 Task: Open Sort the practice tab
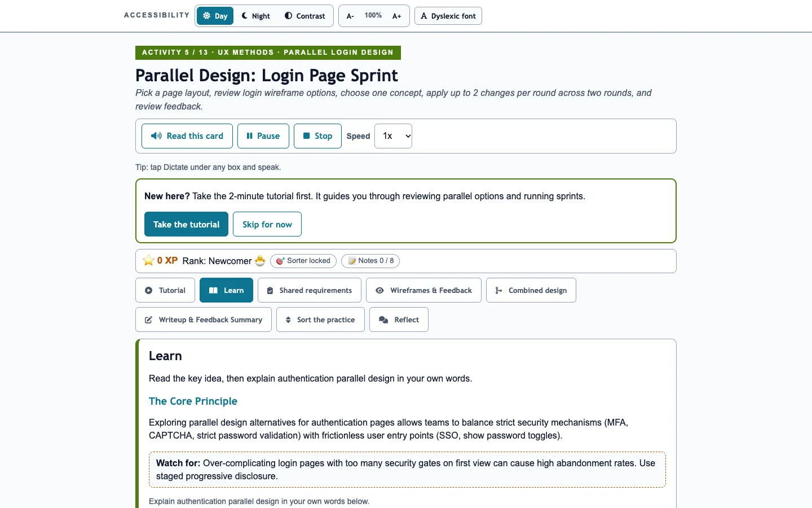[320, 319]
